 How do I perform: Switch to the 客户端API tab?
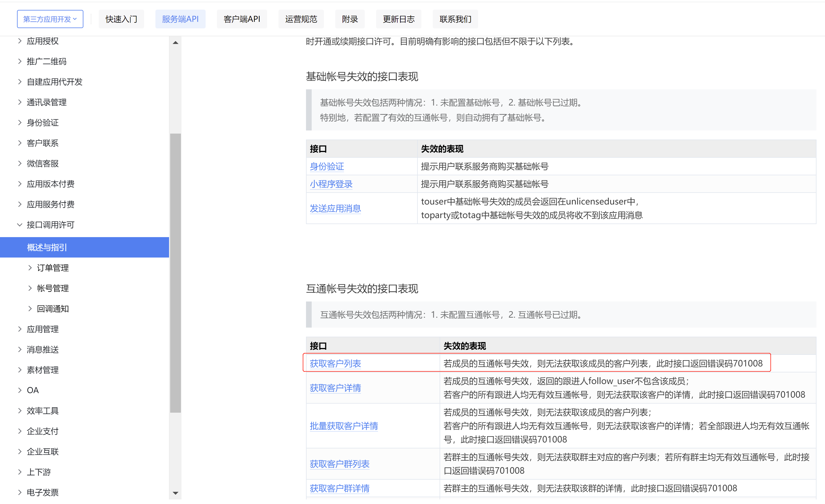242,19
